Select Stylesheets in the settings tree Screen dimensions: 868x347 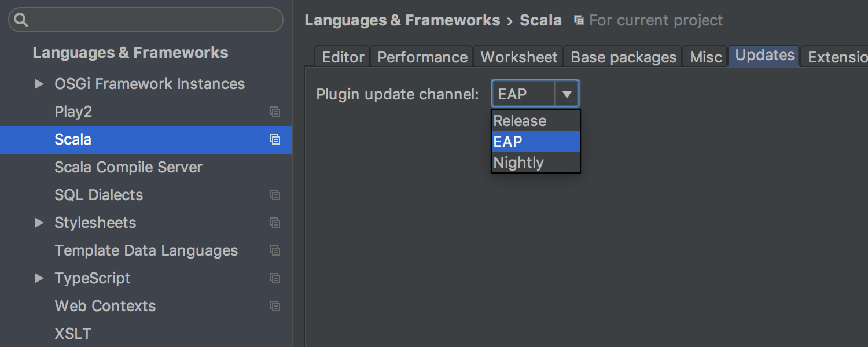(95, 223)
